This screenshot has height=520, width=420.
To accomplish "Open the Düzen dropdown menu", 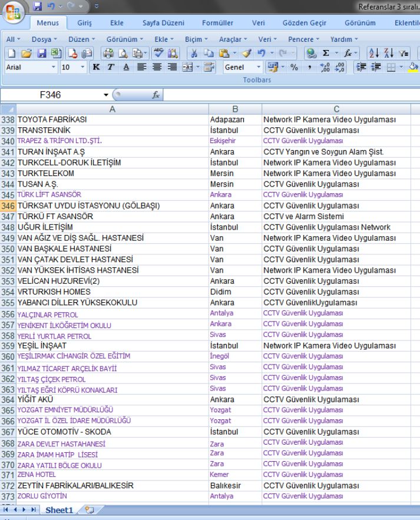I will [x=82, y=39].
